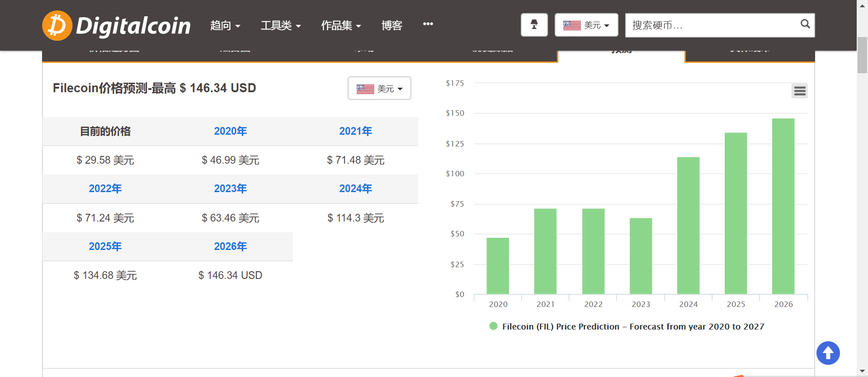Screen dimensions: 868x377
Task: Select the $ 71.24 美元 value
Action: [105, 218]
